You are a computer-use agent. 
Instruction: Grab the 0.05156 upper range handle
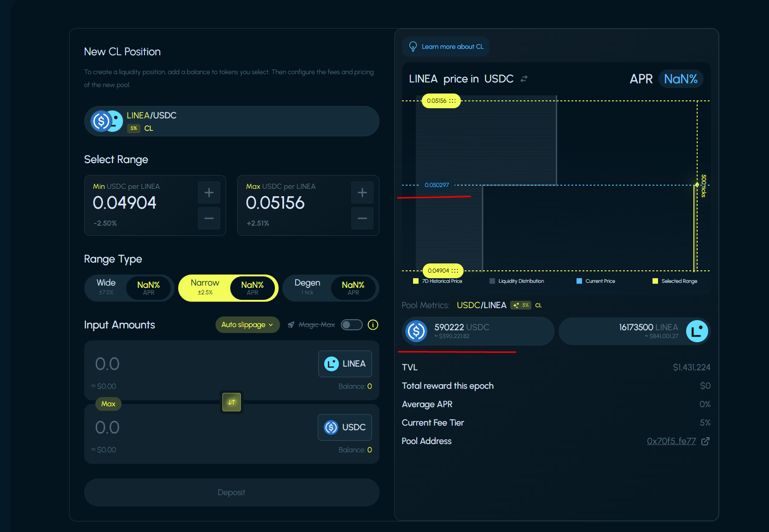[441, 101]
